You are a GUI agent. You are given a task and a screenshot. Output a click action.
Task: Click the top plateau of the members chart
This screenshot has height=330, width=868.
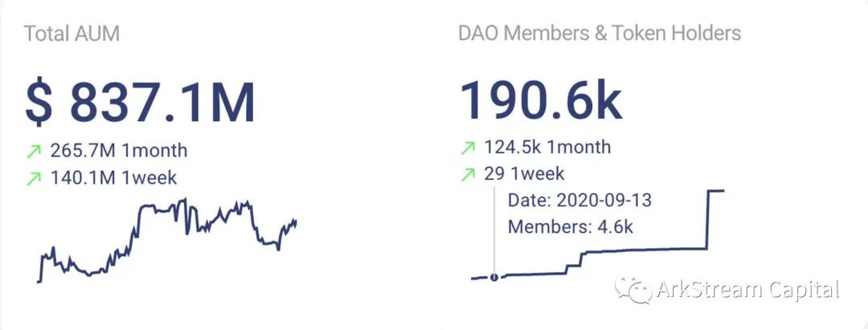click(x=716, y=191)
